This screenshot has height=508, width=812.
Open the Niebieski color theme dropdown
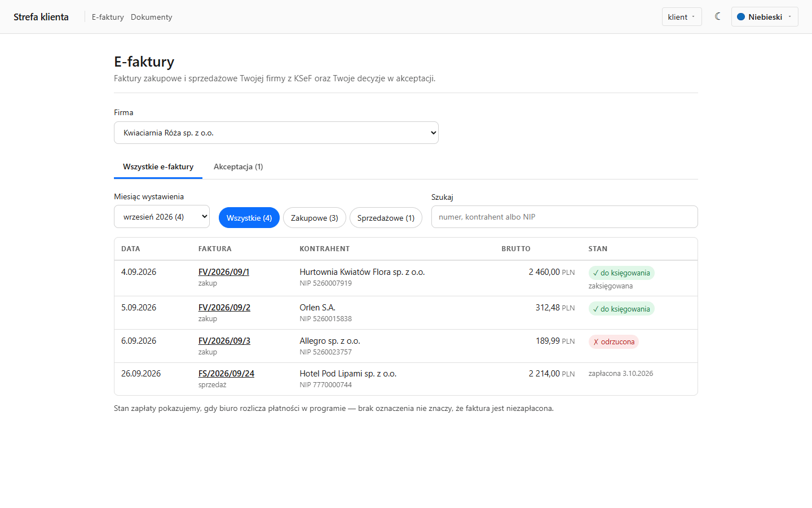tap(765, 17)
